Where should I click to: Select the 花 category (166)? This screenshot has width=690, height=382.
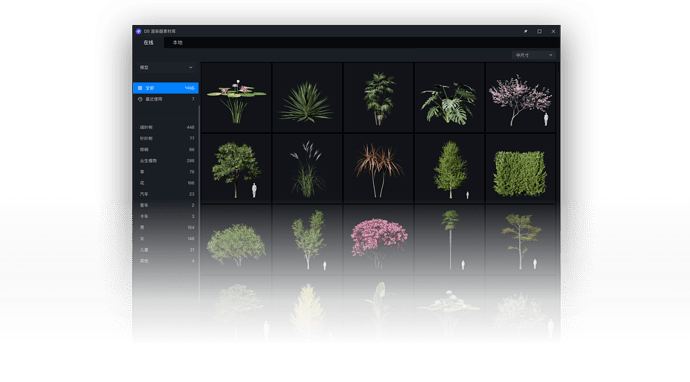click(166, 183)
